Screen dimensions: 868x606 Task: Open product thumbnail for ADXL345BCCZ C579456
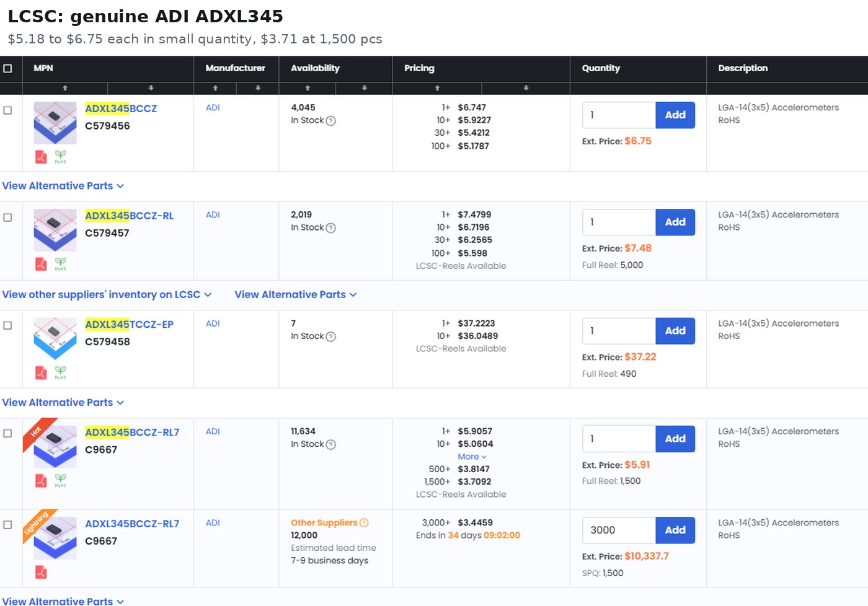55,123
